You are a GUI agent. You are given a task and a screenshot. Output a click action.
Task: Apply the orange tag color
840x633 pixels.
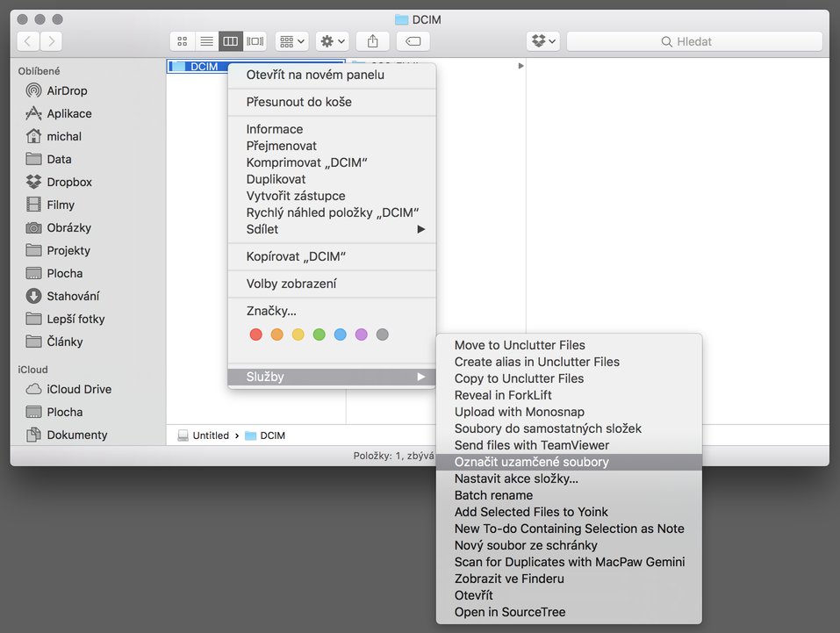point(277,334)
